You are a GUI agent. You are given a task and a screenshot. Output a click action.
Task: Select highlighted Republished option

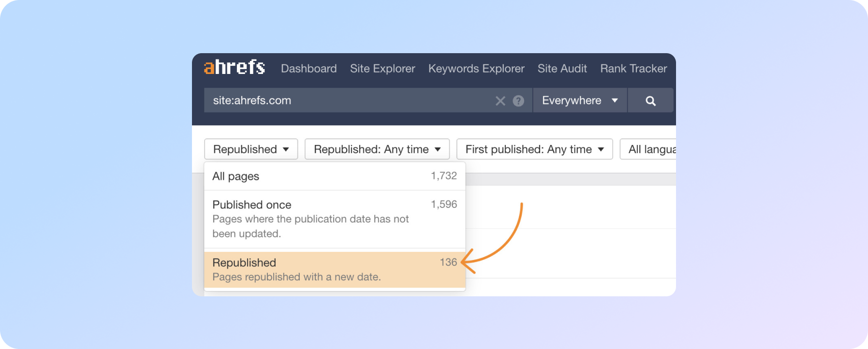(335, 270)
